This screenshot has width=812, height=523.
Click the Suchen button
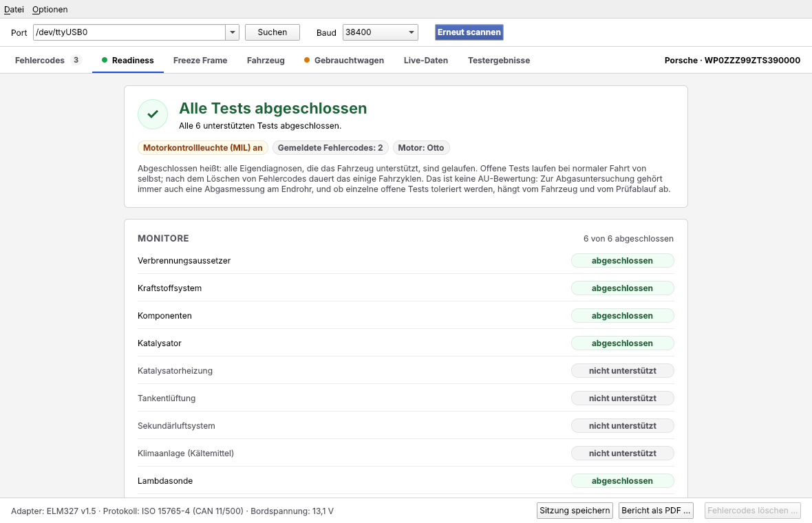[273, 32]
